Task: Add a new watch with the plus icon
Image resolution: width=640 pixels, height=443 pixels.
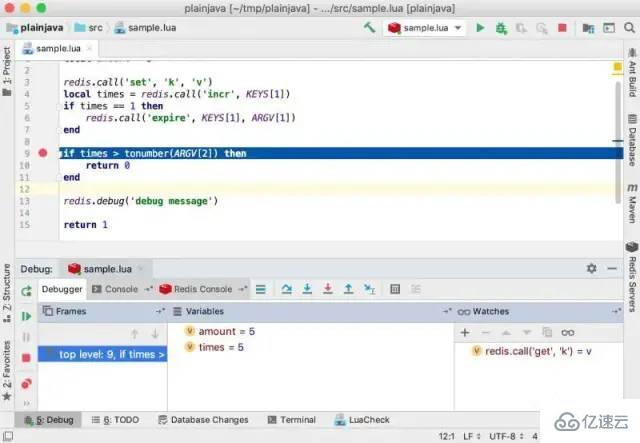Action: pos(464,332)
